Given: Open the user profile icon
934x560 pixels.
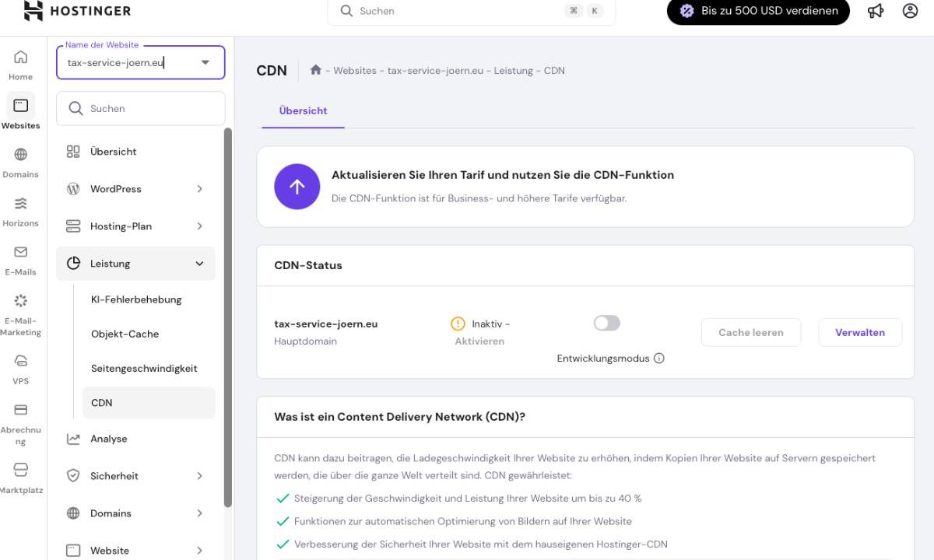Looking at the screenshot, I should pyautogui.click(x=910, y=11).
